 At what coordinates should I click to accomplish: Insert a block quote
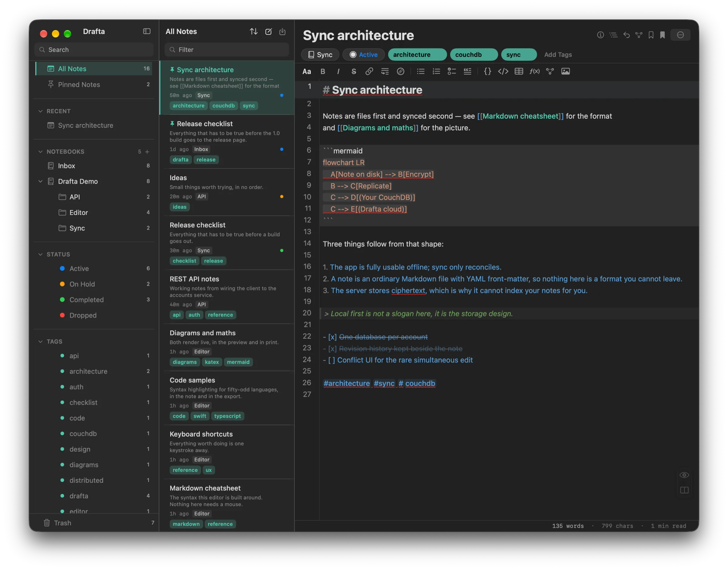coord(467,71)
